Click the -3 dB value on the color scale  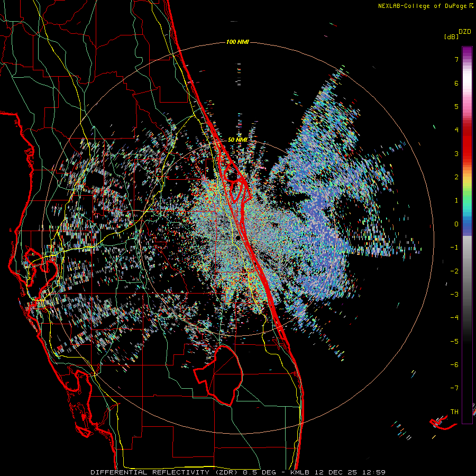point(454,294)
